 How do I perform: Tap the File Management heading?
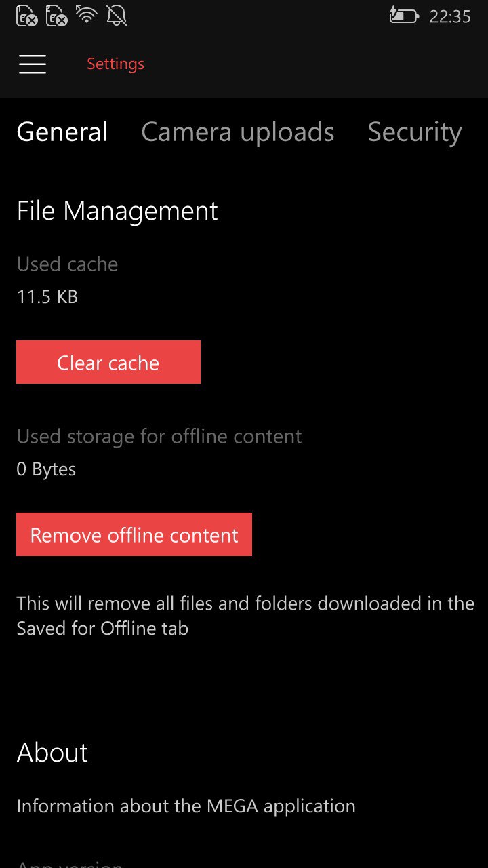tap(117, 211)
